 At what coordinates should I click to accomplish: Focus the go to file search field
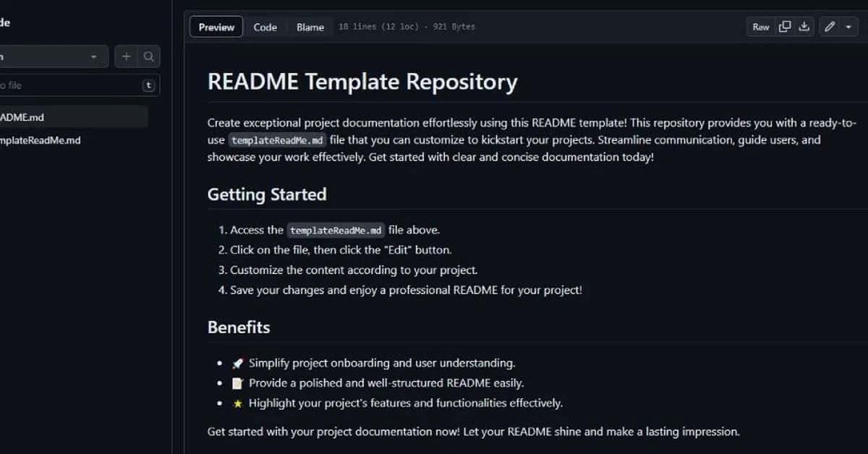coord(80,85)
